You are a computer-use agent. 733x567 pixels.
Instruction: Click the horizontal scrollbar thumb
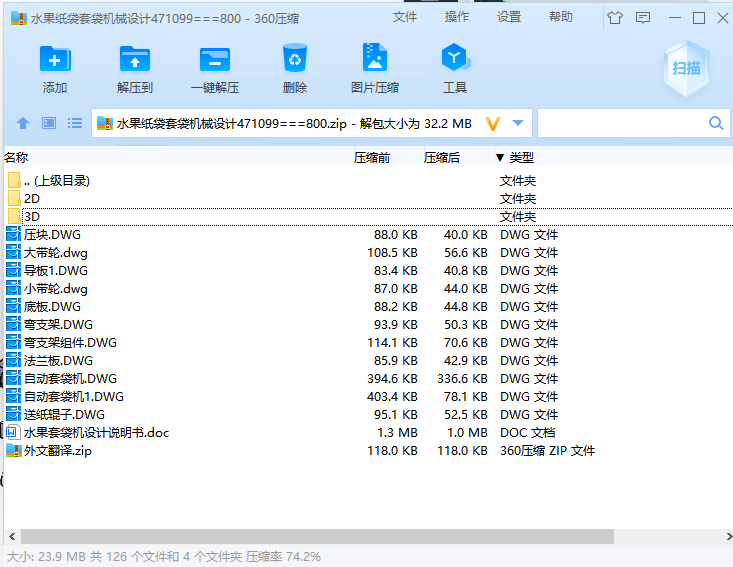pos(317,537)
